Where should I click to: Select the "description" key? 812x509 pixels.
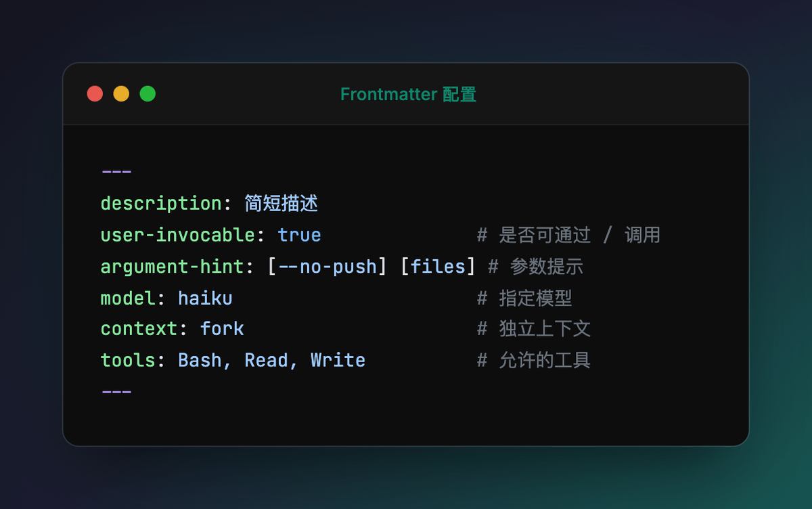161,204
